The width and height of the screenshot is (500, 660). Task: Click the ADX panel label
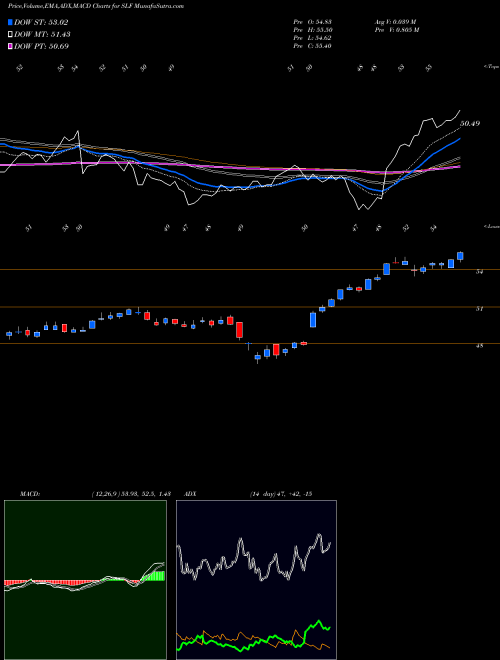tap(191, 494)
